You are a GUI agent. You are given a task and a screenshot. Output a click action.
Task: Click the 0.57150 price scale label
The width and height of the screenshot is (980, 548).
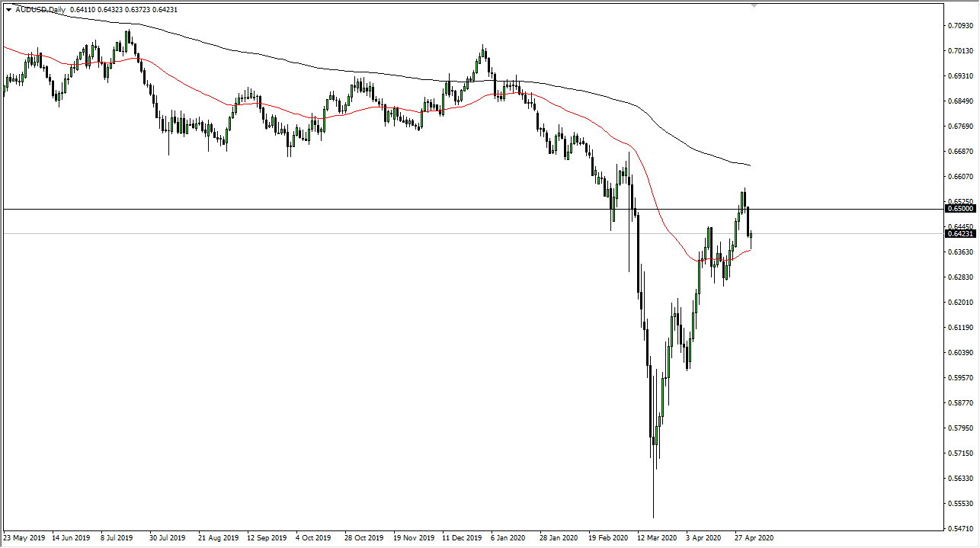[960, 453]
